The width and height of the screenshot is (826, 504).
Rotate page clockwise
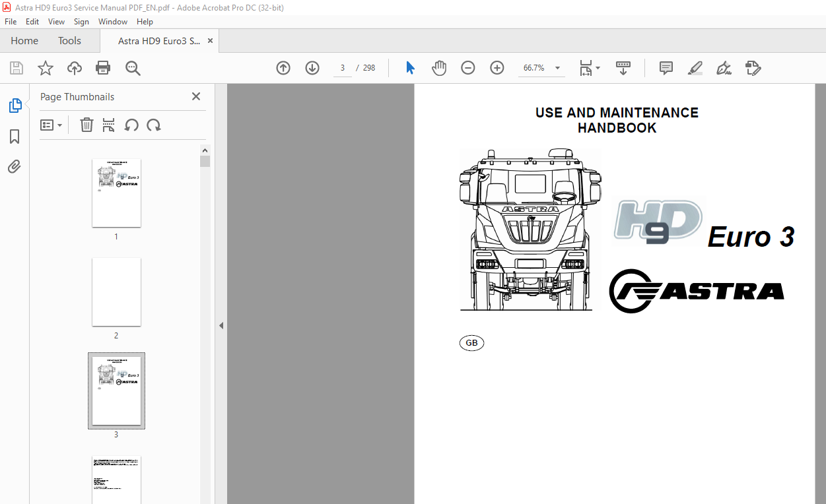154,125
